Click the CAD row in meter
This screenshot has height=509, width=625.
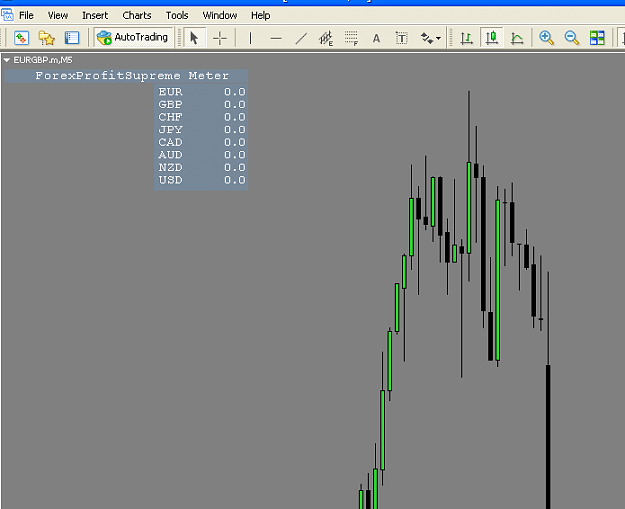click(x=201, y=142)
